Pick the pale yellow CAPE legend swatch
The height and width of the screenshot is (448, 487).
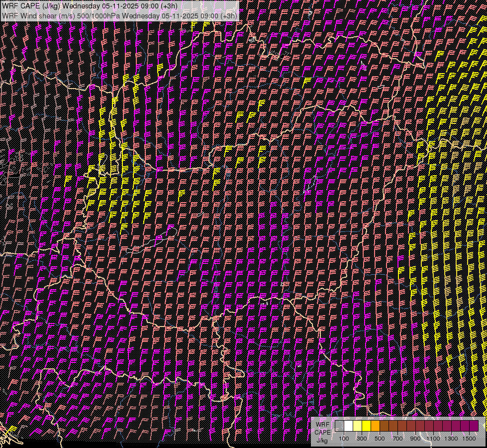(x=357, y=426)
